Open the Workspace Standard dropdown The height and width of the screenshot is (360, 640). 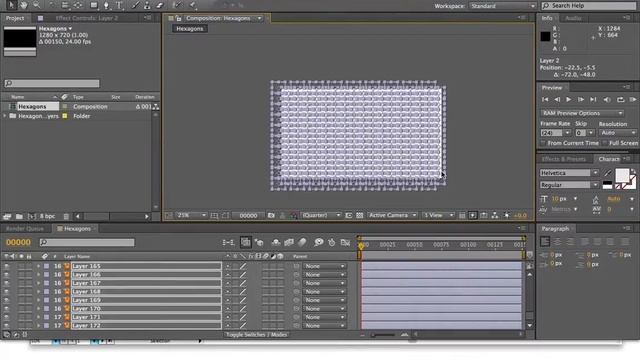click(502, 6)
